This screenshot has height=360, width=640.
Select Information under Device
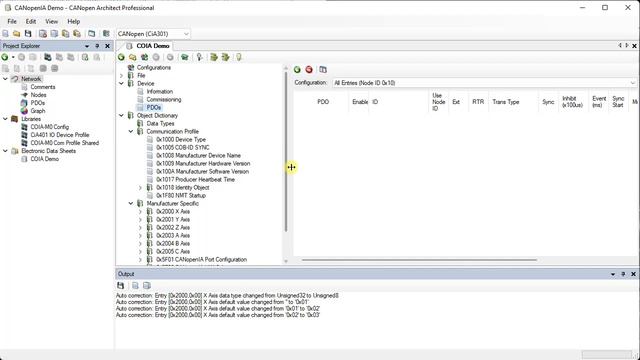tap(160, 91)
